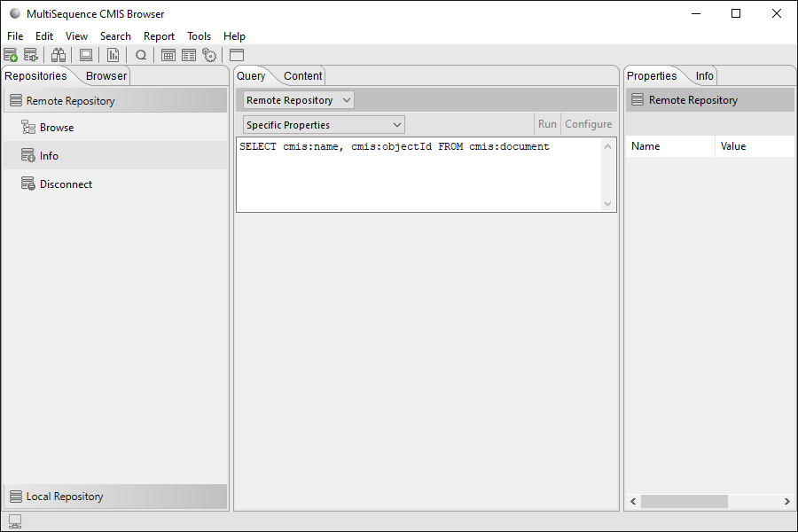Click the Value column header
This screenshot has height=532, width=798.
755,146
